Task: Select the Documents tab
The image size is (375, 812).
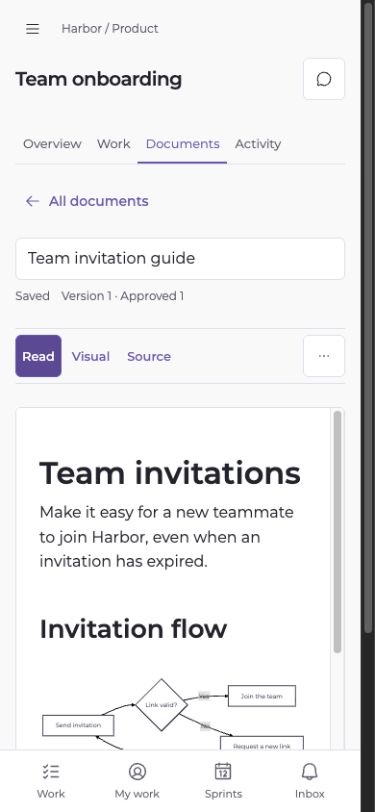Action: click(182, 144)
